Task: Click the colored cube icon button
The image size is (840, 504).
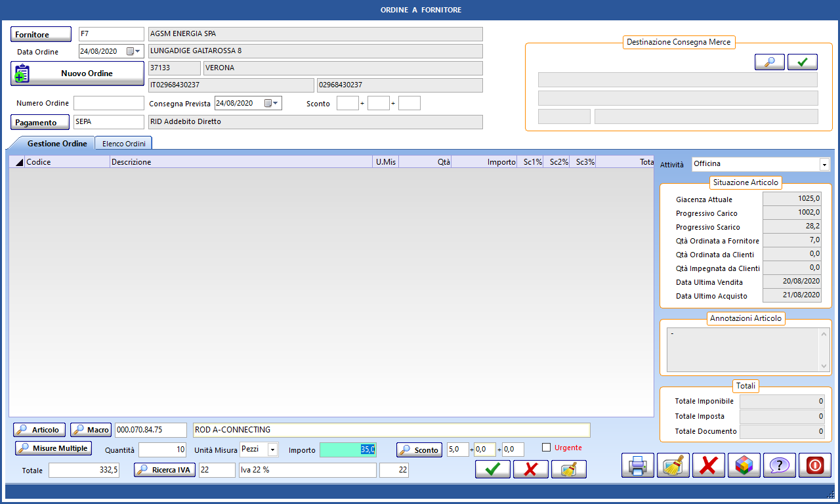Action: tap(744, 465)
